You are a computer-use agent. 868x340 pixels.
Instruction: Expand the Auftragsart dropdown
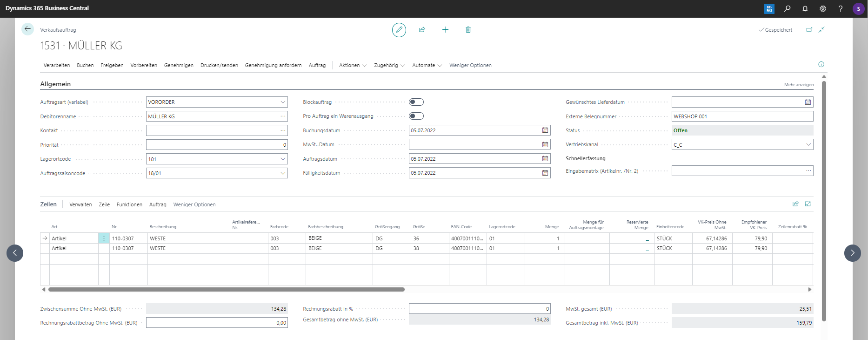pos(282,102)
